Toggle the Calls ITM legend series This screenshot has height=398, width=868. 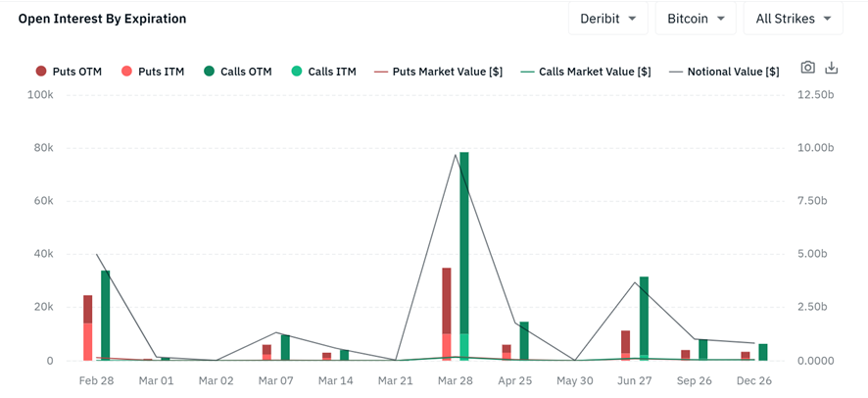click(324, 72)
